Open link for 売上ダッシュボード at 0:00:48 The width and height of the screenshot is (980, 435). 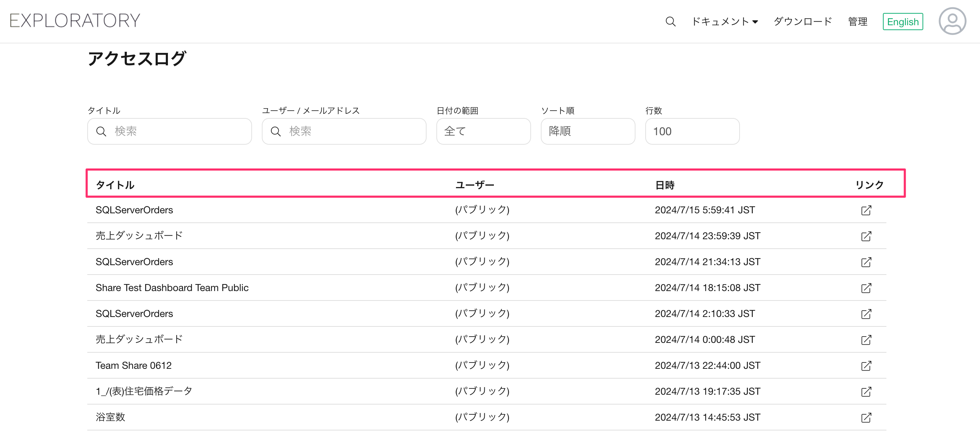(x=866, y=339)
